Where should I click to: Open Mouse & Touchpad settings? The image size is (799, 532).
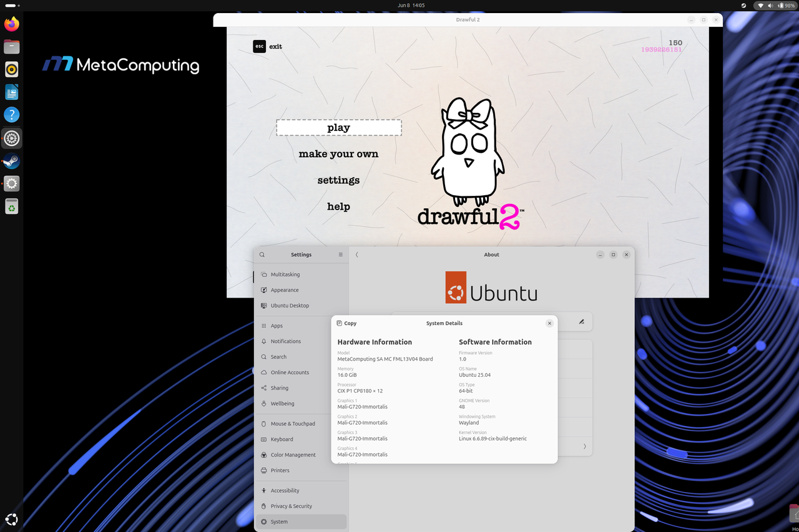coord(301,423)
